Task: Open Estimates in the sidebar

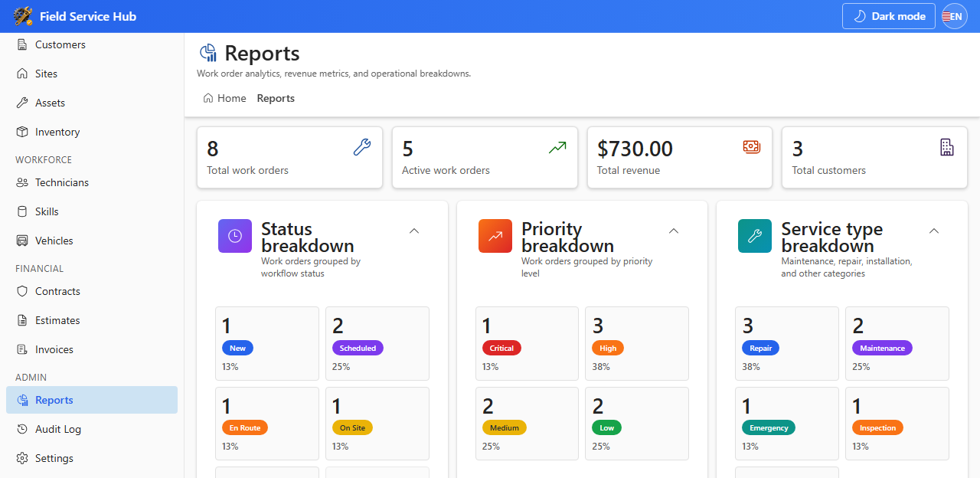Action: coord(92,320)
